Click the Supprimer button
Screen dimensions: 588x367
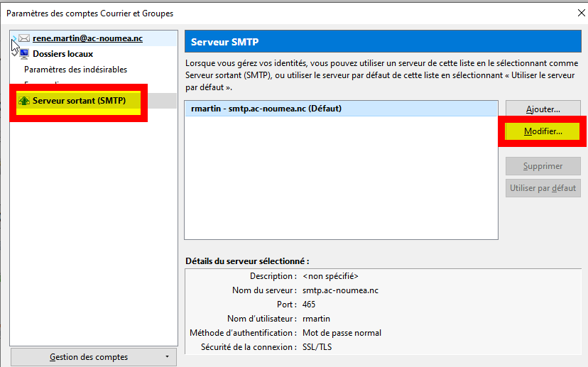[543, 166]
